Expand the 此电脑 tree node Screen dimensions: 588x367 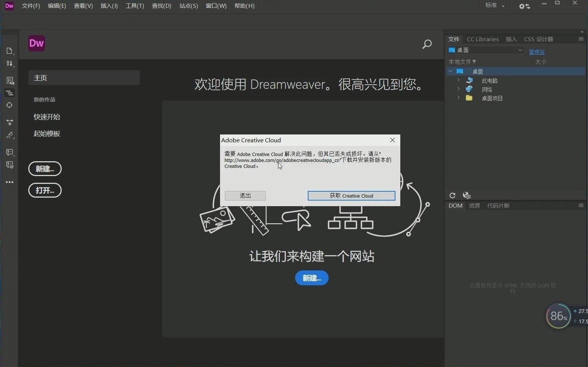tap(459, 80)
